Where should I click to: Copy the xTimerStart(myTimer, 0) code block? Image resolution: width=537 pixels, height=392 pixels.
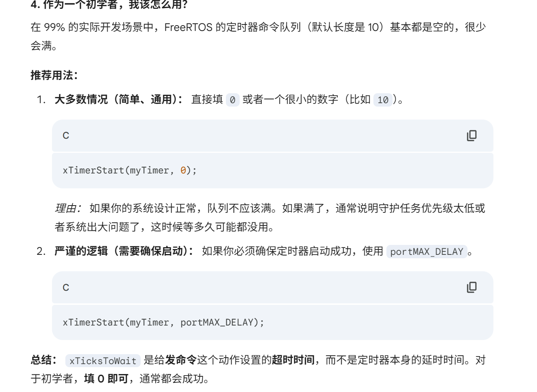point(472,136)
